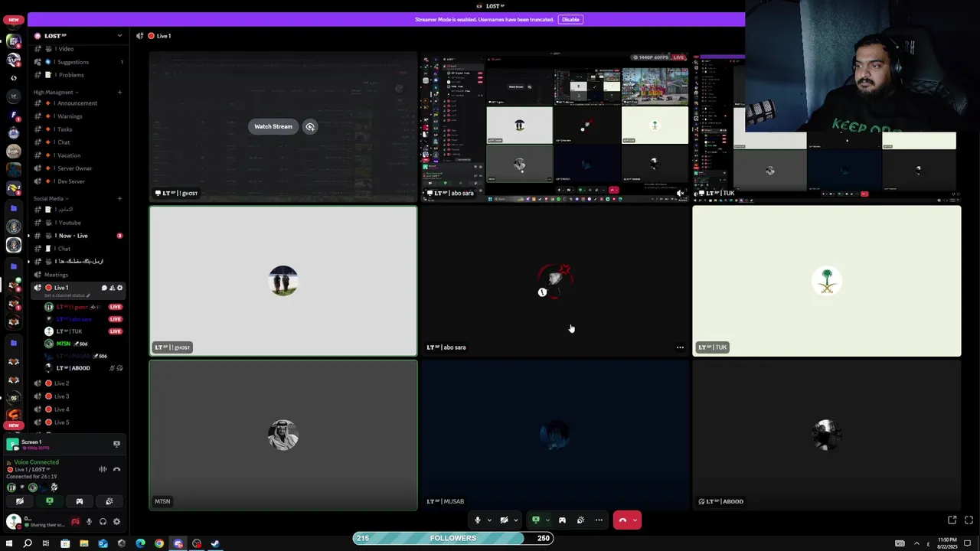Open the Now - Live channel
Viewport: 980px width, 551px height.
77,236
